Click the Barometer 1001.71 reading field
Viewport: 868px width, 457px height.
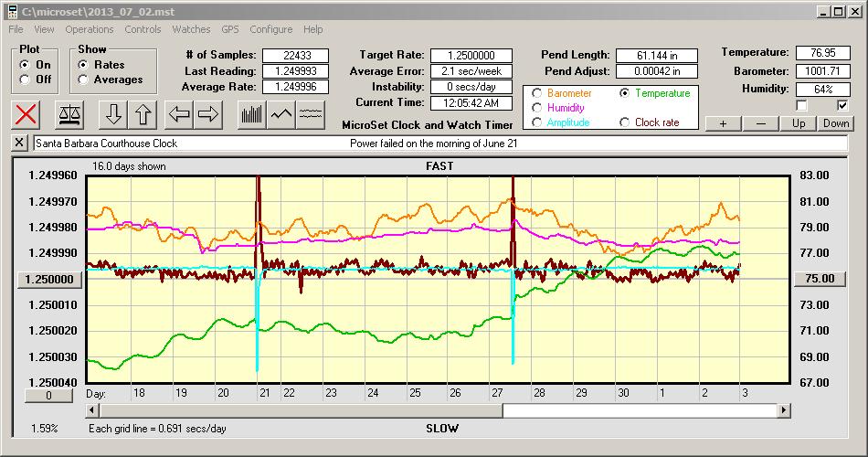tap(822, 71)
